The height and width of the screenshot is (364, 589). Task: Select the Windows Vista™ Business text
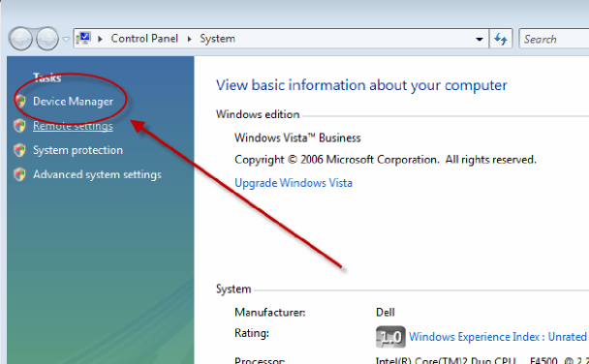(x=297, y=138)
